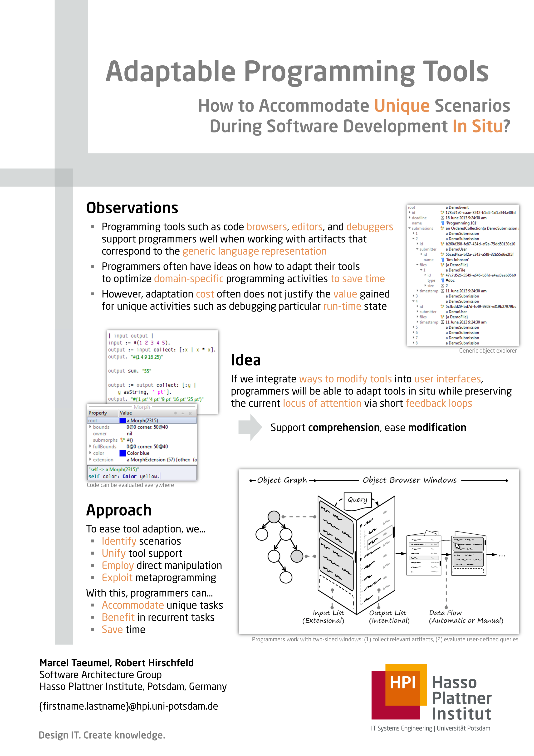Click the sigma icon beside the deadline date
The width and height of the screenshot is (534, 756).
point(442,218)
